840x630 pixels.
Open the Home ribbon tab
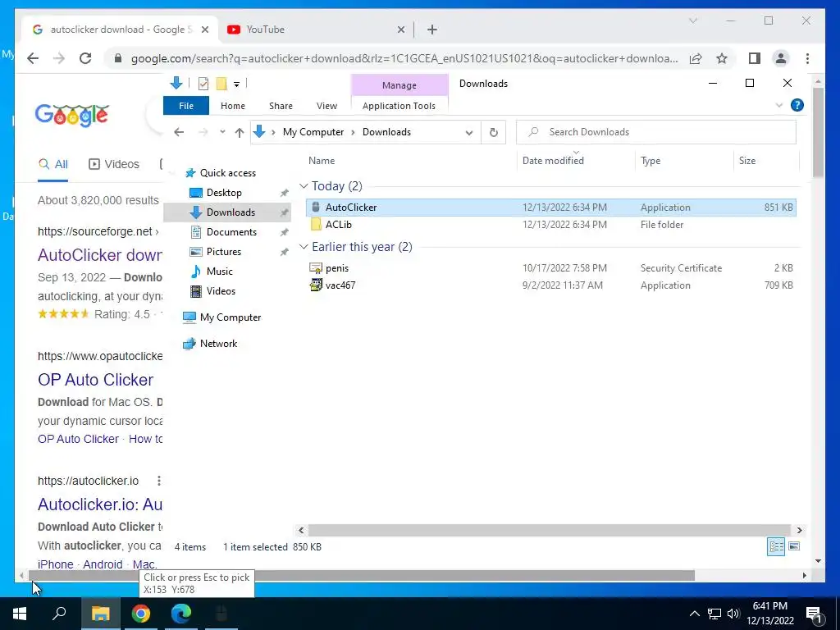tap(232, 106)
